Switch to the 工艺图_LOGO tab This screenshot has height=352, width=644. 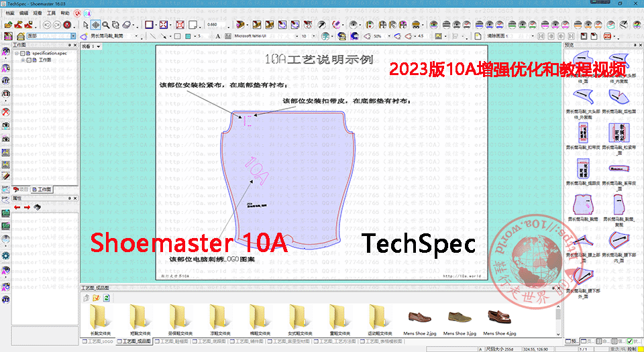[98, 341]
